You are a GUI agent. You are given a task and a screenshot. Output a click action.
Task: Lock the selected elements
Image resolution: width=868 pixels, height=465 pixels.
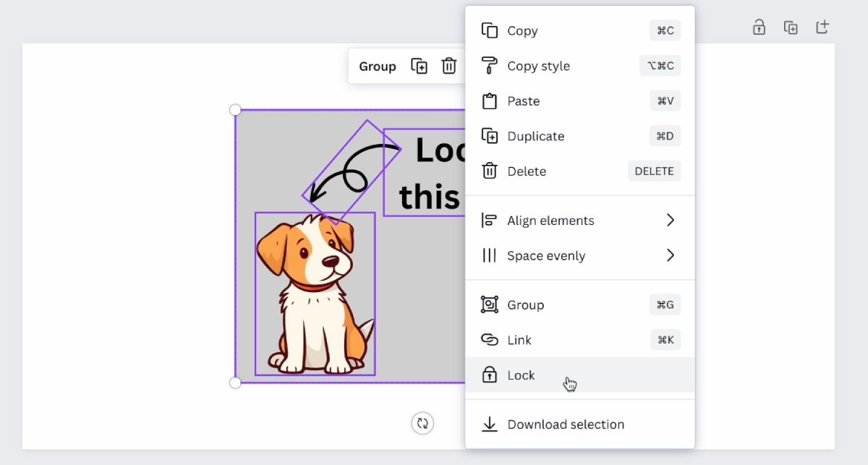point(522,375)
